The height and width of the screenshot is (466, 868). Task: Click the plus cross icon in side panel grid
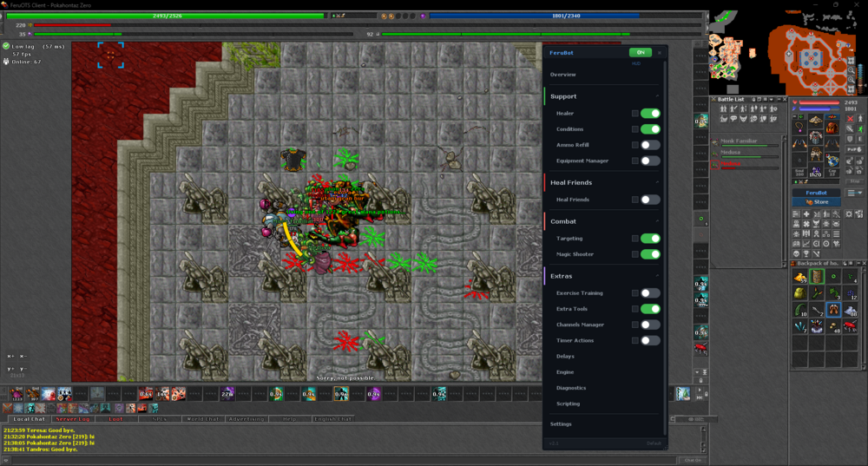tap(806, 213)
